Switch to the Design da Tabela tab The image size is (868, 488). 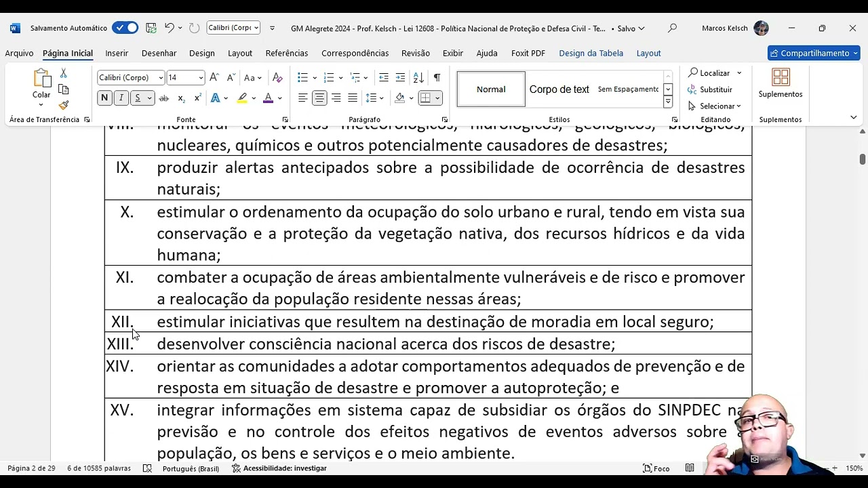click(591, 53)
